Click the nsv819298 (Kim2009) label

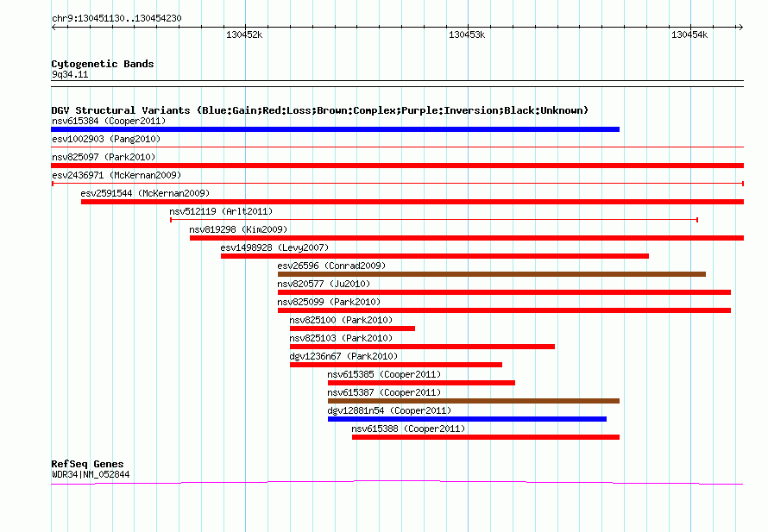pyautogui.click(x=238, y=229)
